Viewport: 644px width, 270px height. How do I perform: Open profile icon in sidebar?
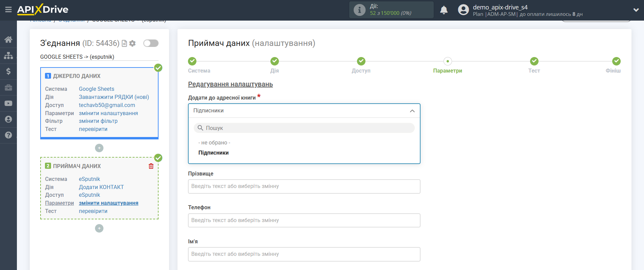(x=8, y=119)
